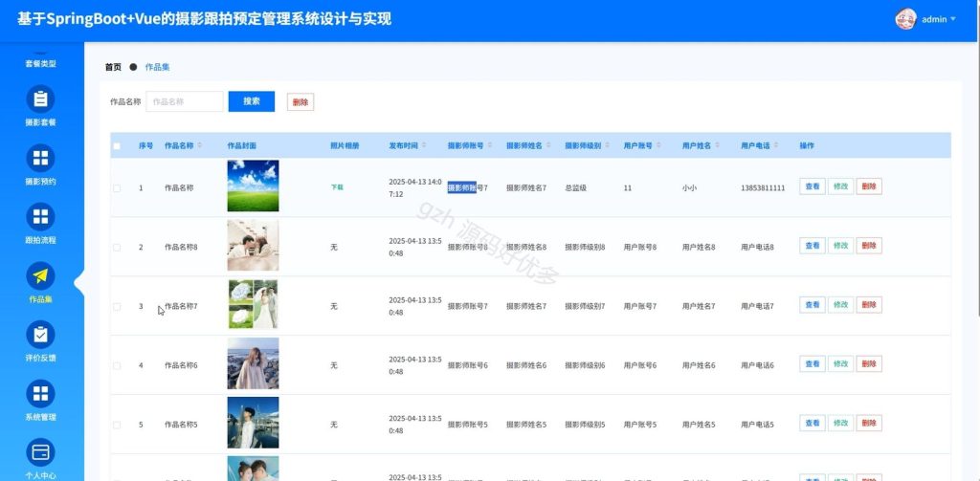This screenshot has width=980, height=481.
Task: Click 删除 for 作品名称8
Action: [869, 246]
